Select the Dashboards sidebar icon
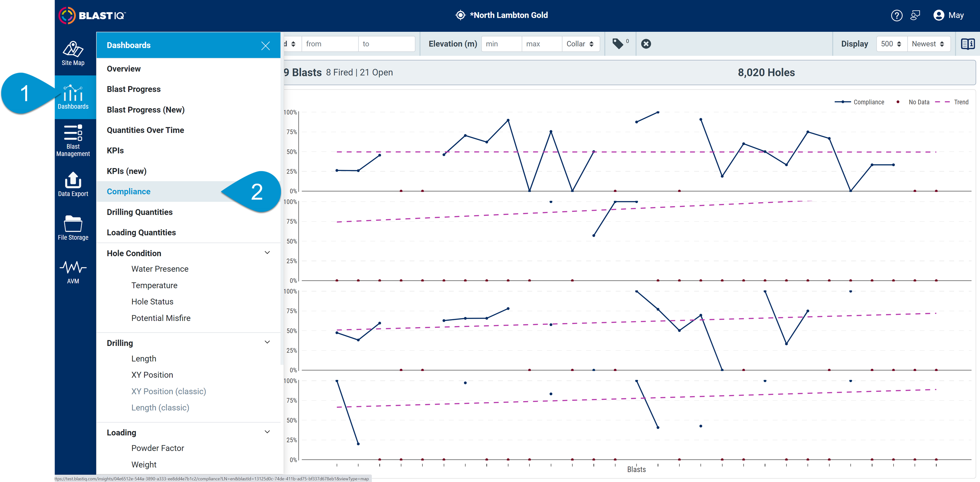Screen dimensions: 980x482 [73, 96]
